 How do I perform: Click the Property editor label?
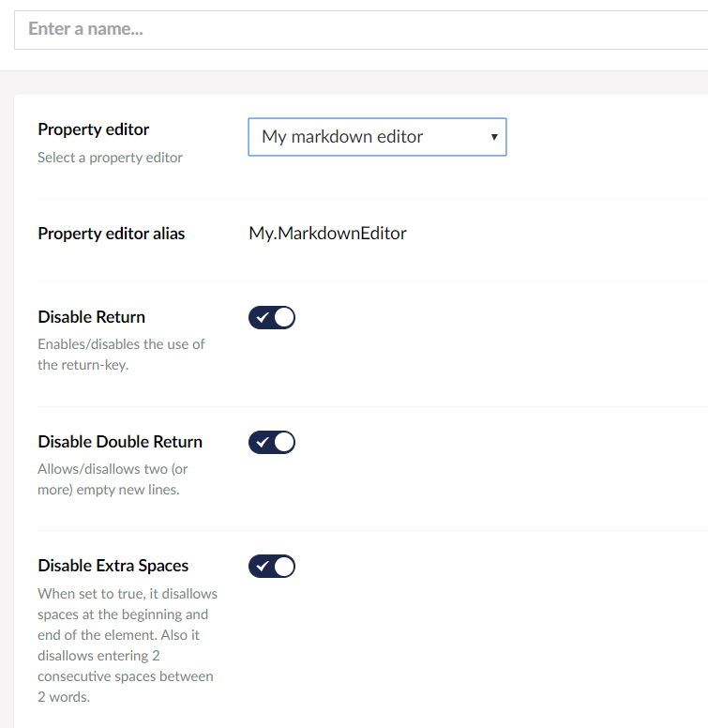[x=94, y=129]
